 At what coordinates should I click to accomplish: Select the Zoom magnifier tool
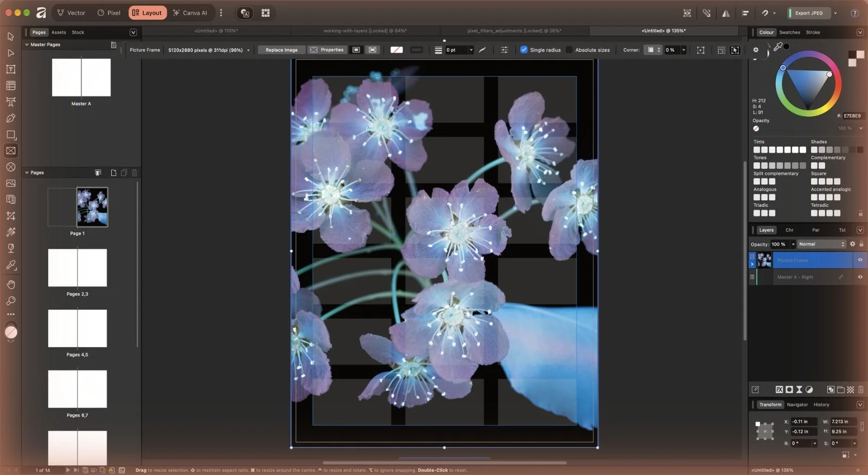coord(10,300)
